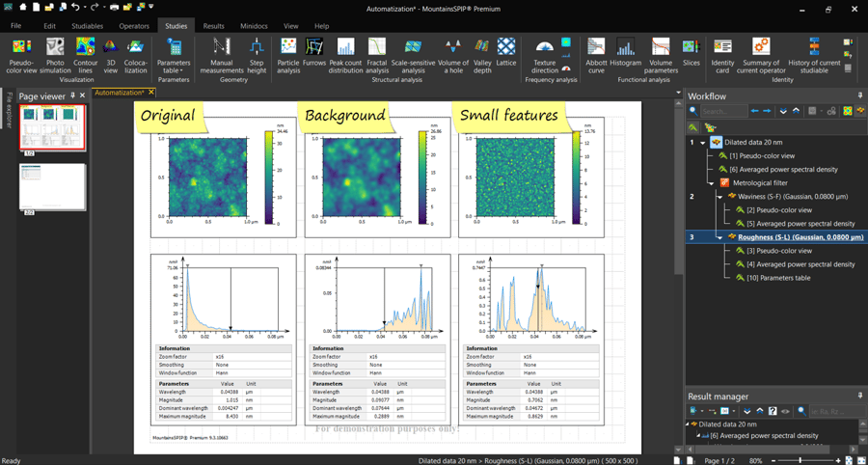Toggle pin on Page viewer panel
Screen dimensions: 868x465
coord(73,96)
